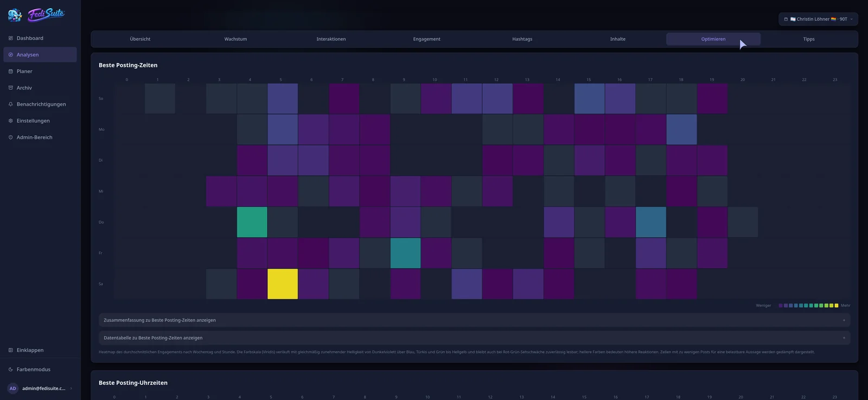Click the heatmap description paragraph below the table toggles

tap(457, 352)
